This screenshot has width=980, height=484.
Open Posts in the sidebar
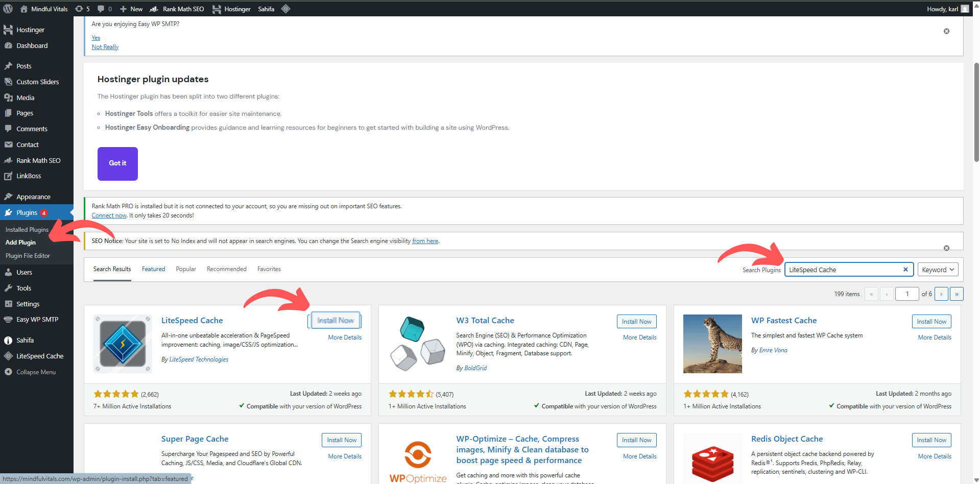37,66
